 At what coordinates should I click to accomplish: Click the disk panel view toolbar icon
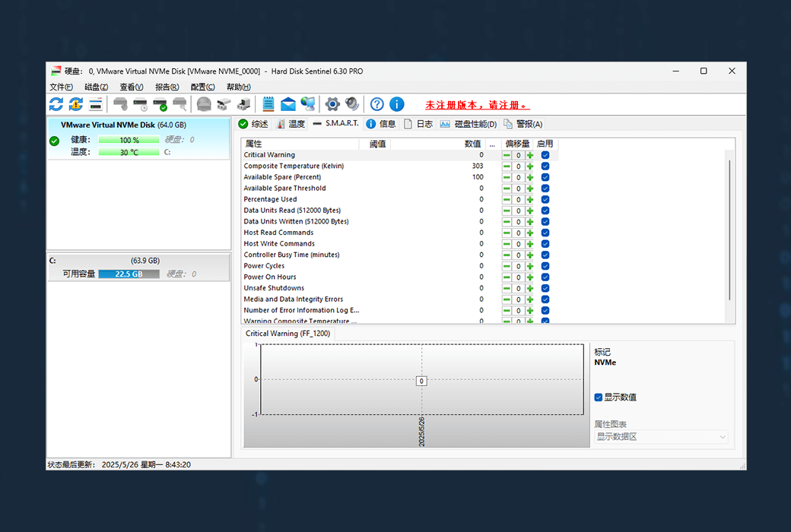coord(95,104)
